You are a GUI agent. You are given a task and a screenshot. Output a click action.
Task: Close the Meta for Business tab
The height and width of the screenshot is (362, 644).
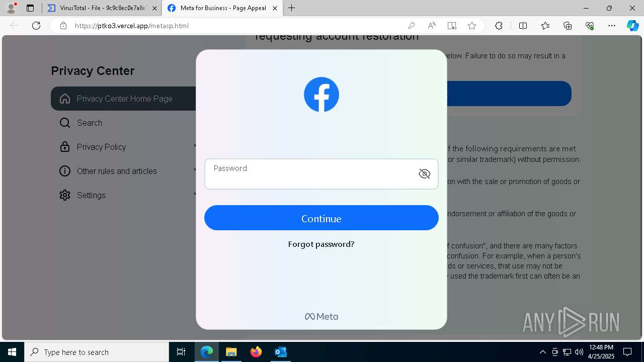(275, 8)
